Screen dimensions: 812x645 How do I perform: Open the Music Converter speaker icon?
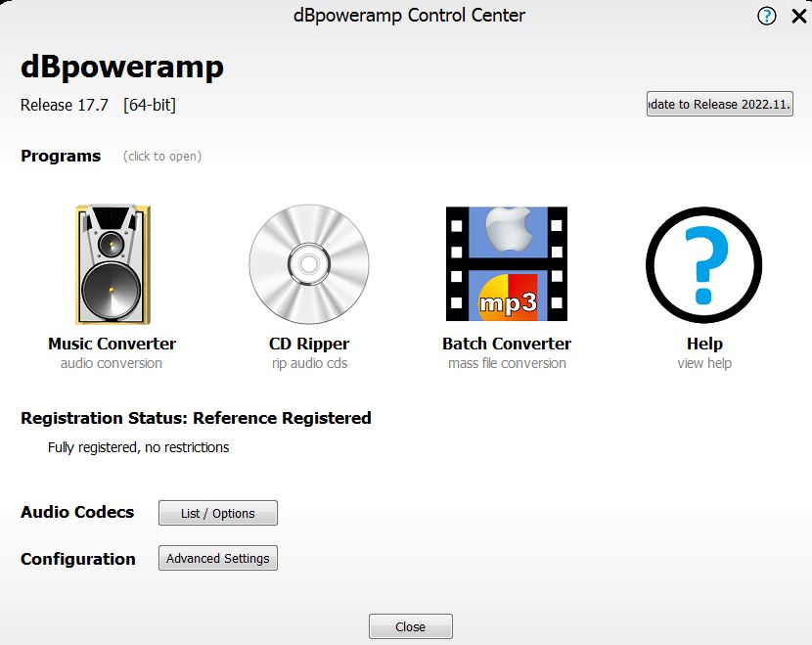click(x=113, y=264)
